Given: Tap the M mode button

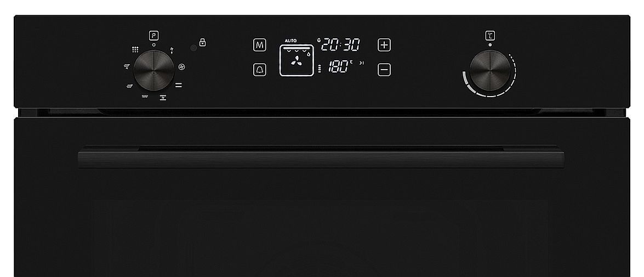Looking at the screenshot, I should [x=260, y=45].
